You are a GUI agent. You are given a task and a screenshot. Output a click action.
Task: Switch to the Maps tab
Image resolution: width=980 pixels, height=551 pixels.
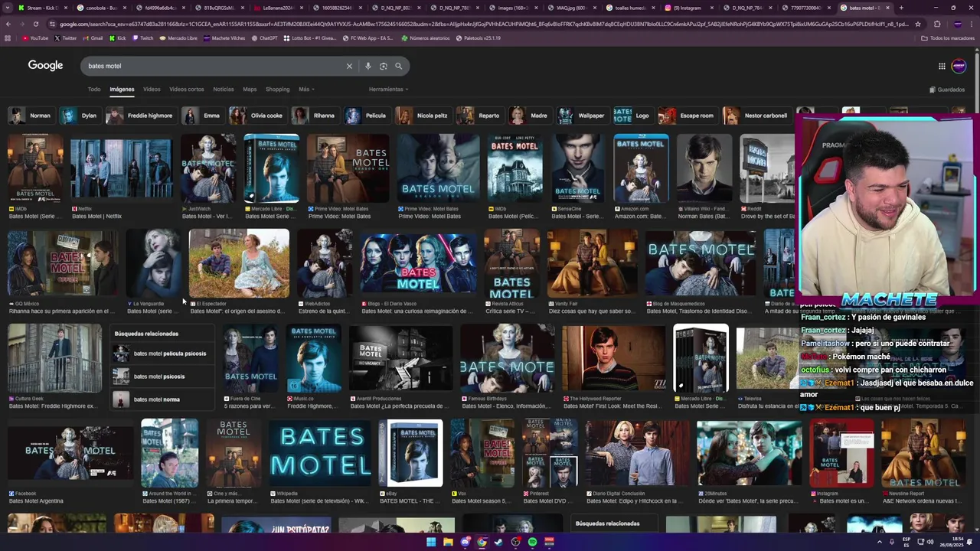250,90
